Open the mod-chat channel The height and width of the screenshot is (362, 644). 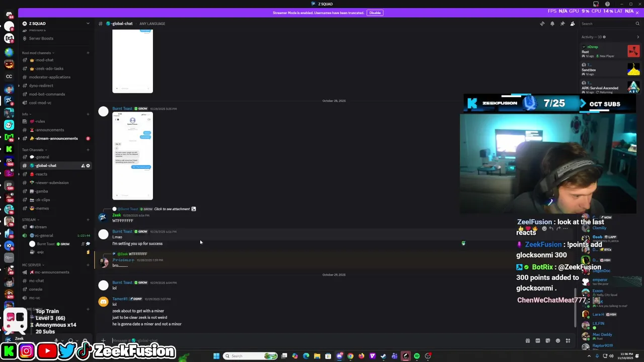tap(55, 60)
